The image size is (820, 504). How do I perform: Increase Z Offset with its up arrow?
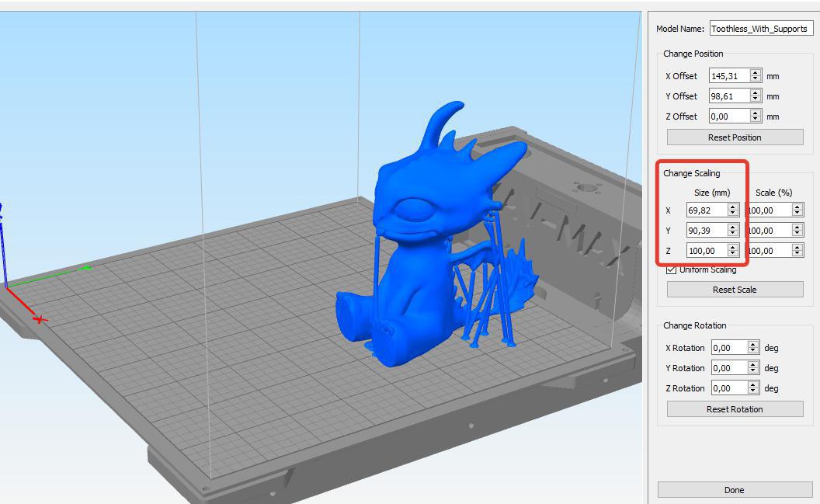[755, 113]
